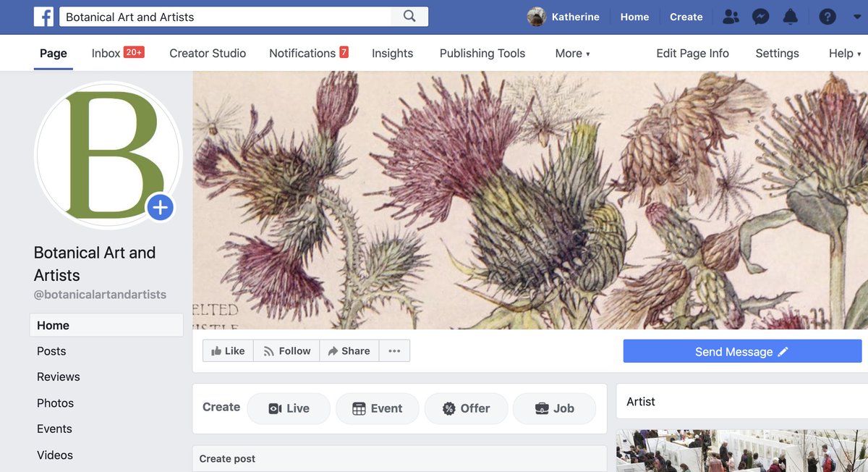Click the blue plus on profile picture
Viewport: 868px width, 472px height.
tap(160, 208)
